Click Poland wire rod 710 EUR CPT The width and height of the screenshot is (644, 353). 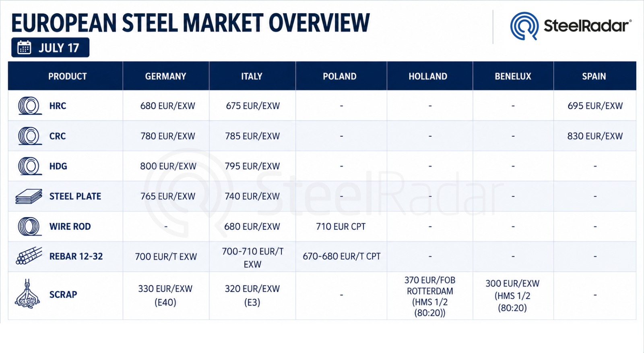pyautogui.click(x=341, y=226)
